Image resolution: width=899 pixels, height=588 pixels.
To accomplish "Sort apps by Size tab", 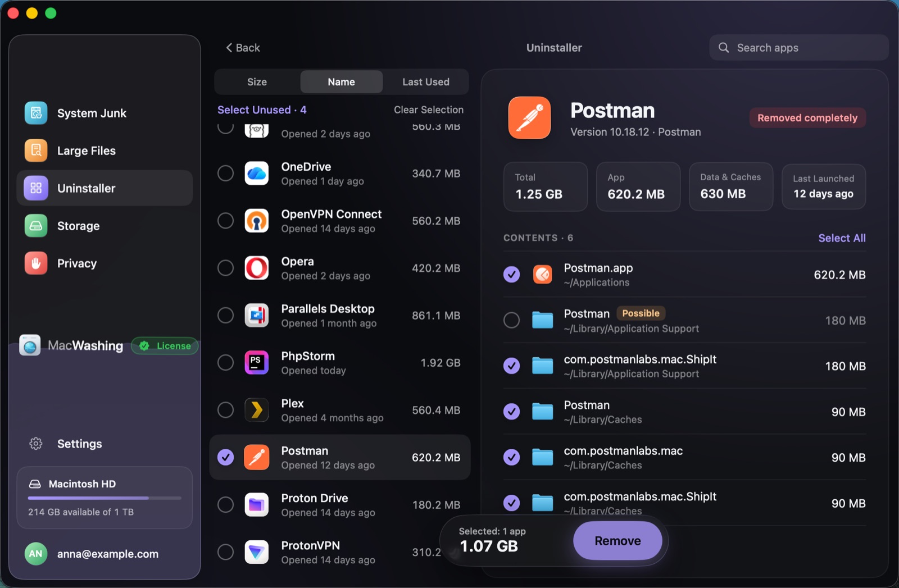I will [x=257, y=82].
